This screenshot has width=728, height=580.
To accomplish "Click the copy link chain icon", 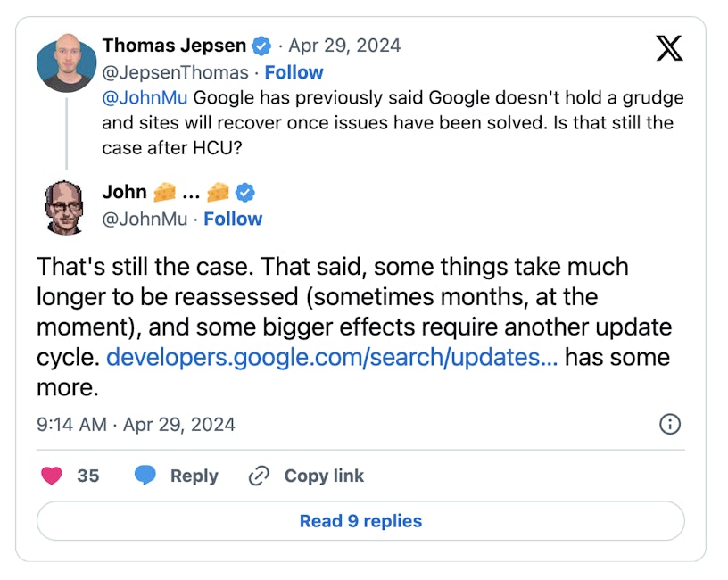I will [259, 476].
